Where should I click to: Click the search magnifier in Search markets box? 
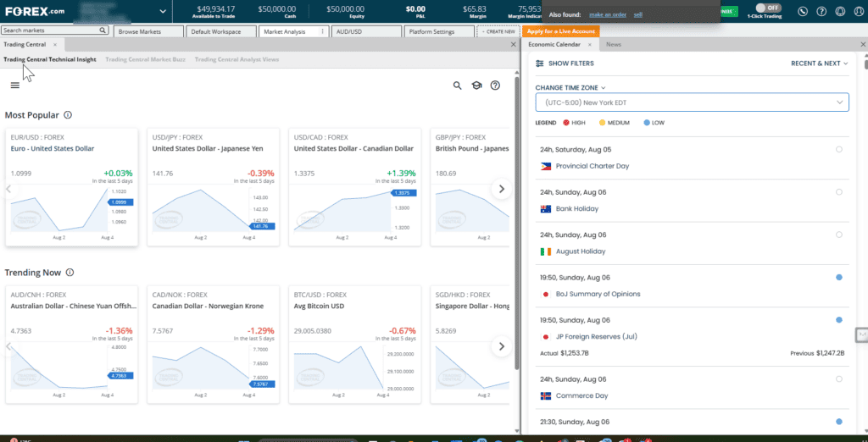(103, 30)
